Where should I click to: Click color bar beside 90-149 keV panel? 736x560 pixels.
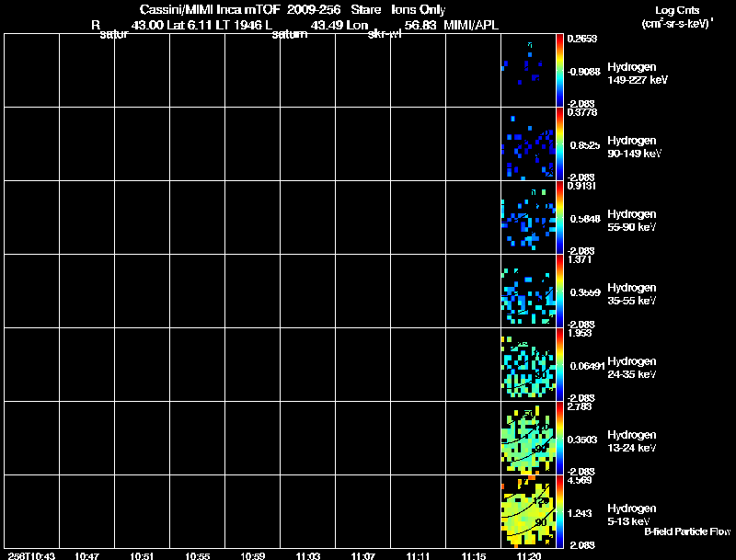click(559, 144)
